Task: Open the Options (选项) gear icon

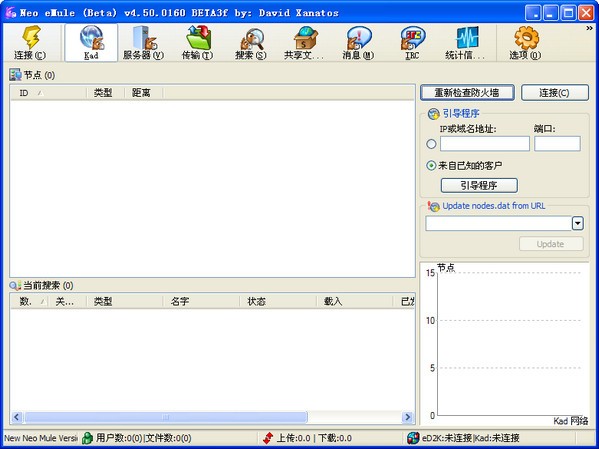Action: coord(526,37)
